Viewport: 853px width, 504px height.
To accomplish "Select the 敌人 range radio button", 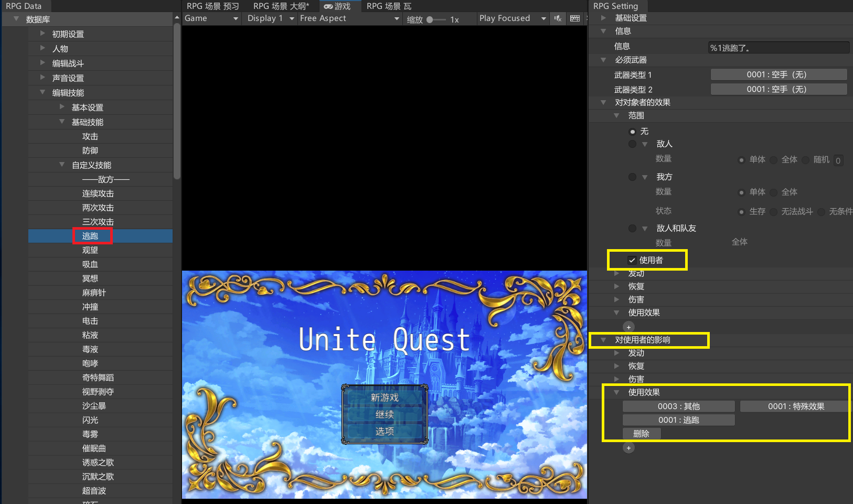I will click(x=632, y=144).
